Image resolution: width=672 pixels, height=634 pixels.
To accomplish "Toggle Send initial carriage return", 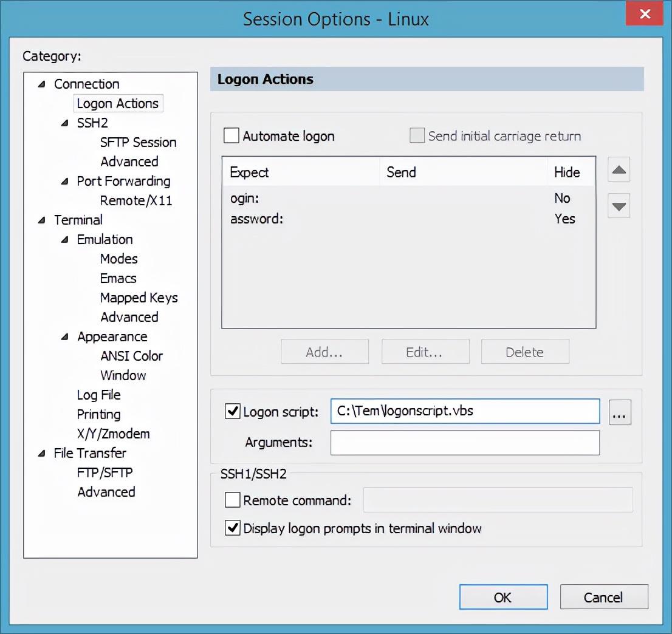I will coord(417,136).
